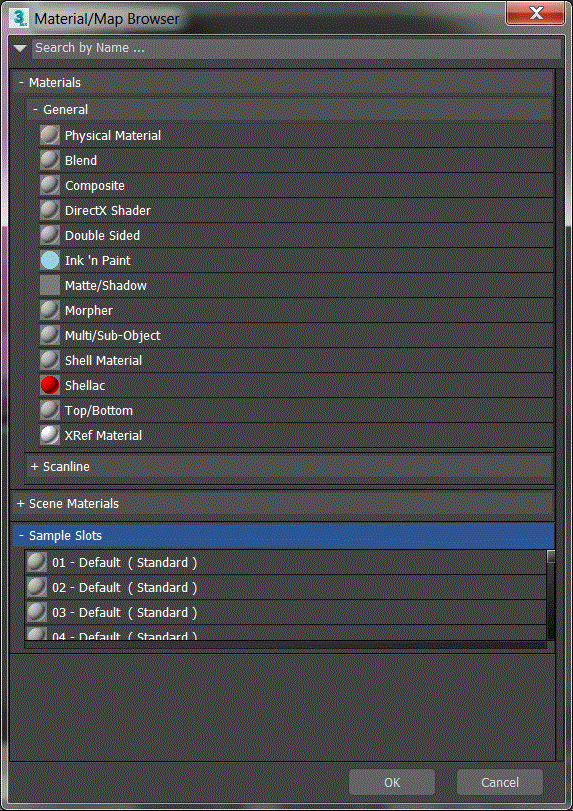Click the Search by Name field
The width and height of the screenshot is (573, 811).
point(297,48)
